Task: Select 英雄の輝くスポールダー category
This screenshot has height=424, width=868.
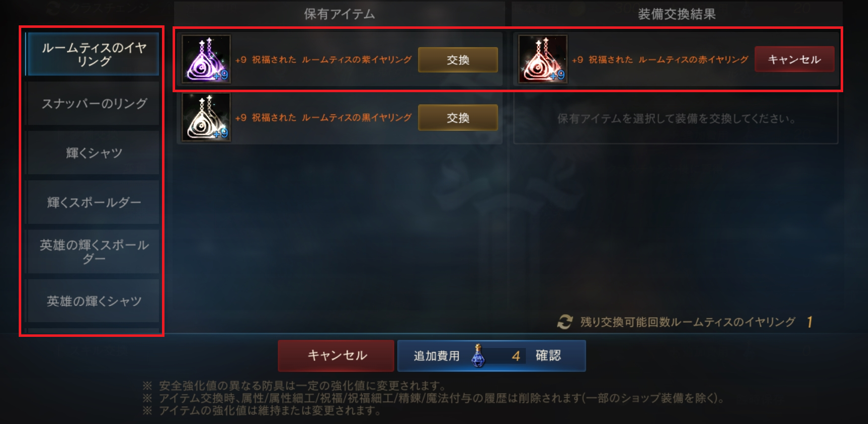Action: [x=93, y=252]
